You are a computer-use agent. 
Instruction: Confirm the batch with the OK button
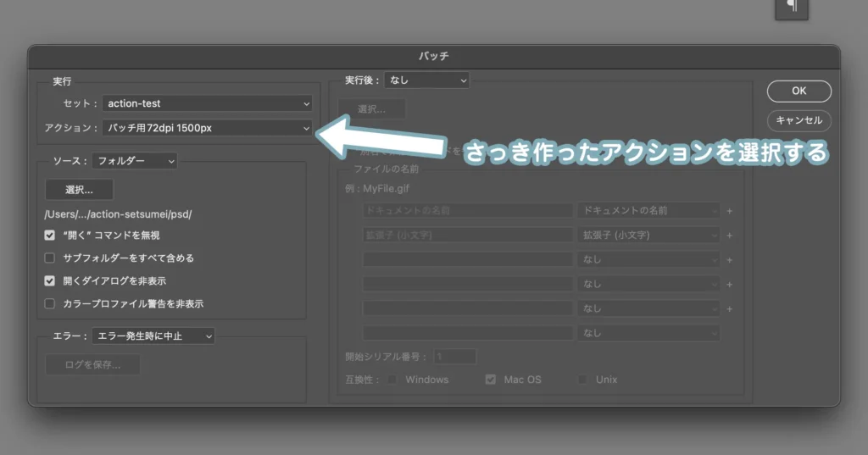pyautogui.click(x=798, y=91)
